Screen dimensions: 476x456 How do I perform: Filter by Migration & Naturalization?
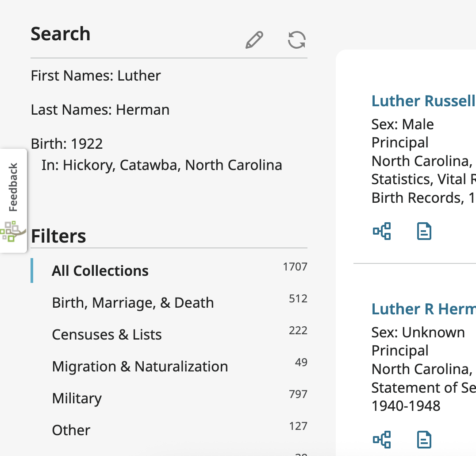coord(140,367)
